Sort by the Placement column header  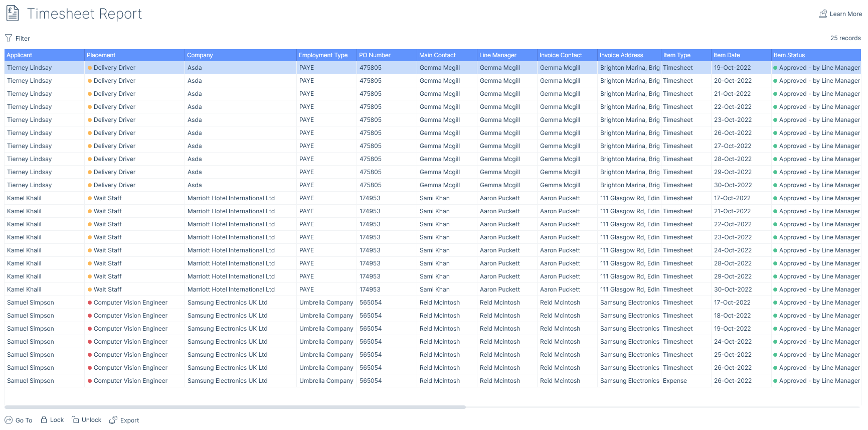click(x=134, y=55)
